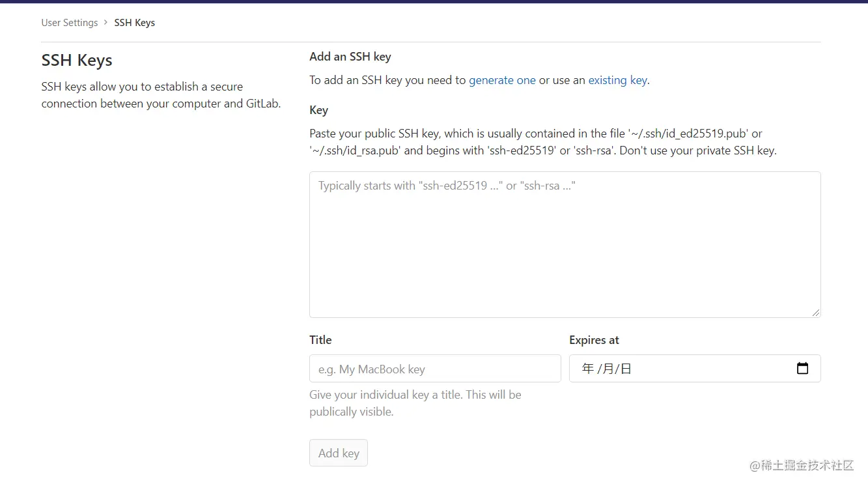Open the 'generate one' link

coord(502,80)
